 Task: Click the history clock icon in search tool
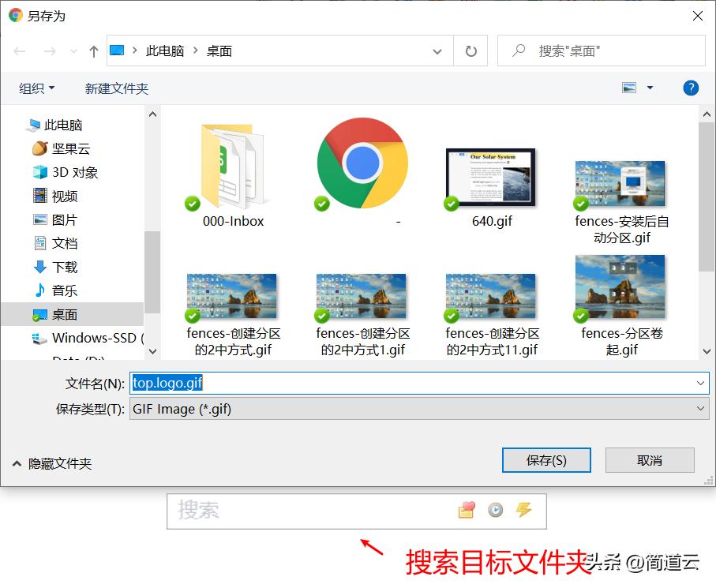[494, 511]
